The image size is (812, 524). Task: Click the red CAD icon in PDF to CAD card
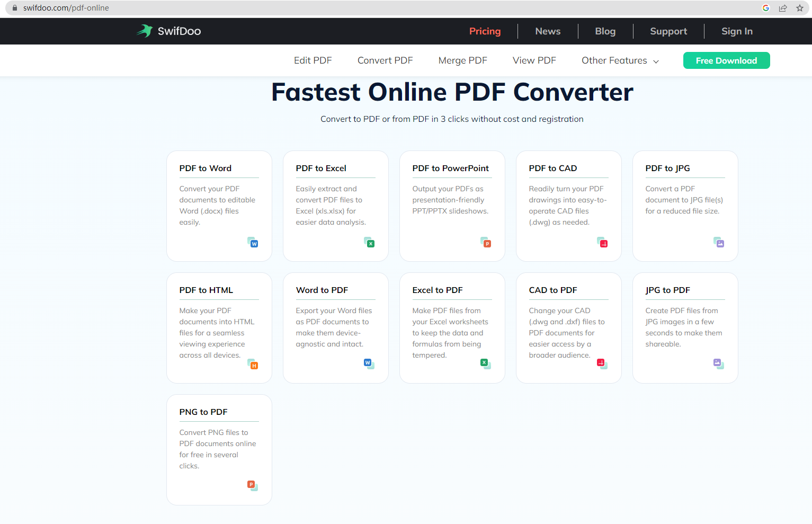(x=602, y=242)
